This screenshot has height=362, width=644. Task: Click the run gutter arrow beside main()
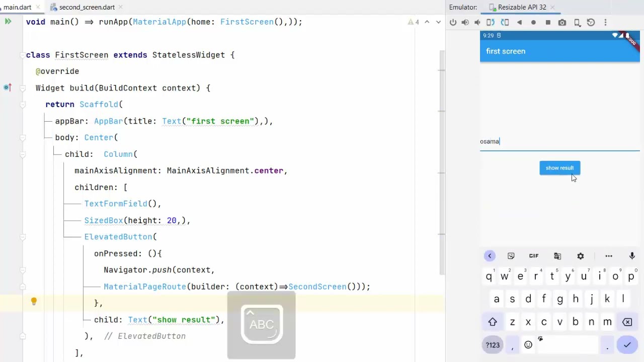pos(8,22)
